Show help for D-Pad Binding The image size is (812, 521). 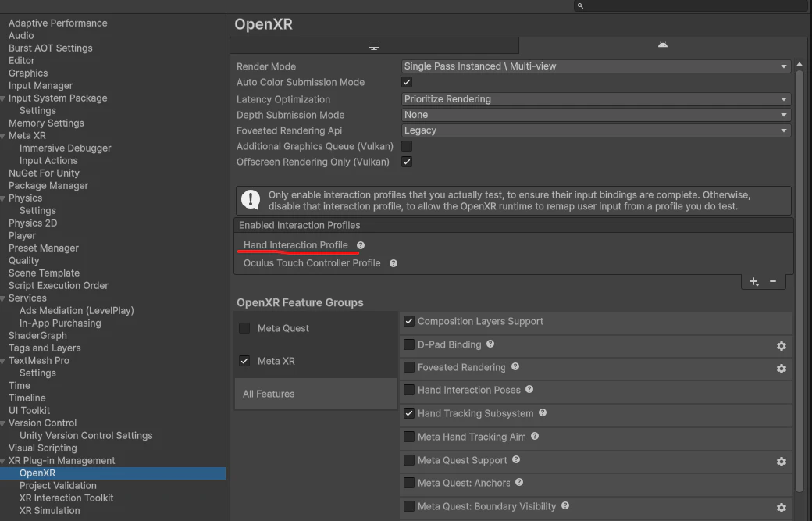coord(490,344)
